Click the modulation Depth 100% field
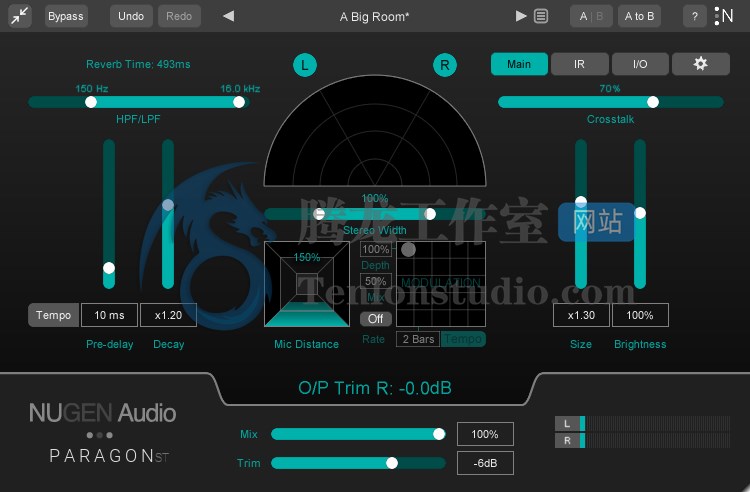Image resolution: width=750 pixels, height=492 pixels. 375,249
